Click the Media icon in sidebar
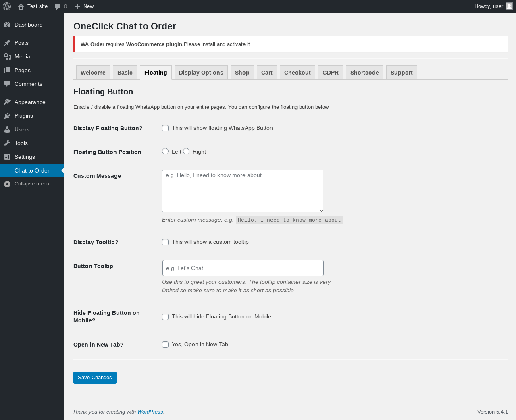Screen dimensions: 516x420 pos(7,56)
